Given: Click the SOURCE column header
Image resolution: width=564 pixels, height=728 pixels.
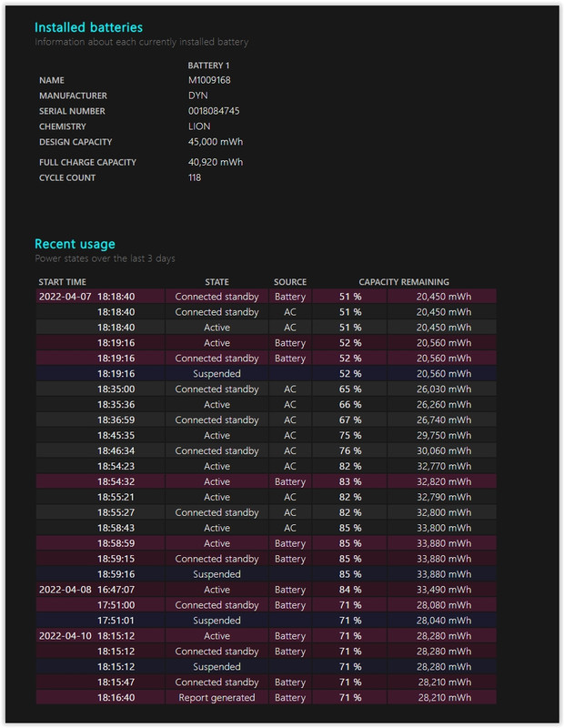Looking at the screenshot, I should [290, 282].
